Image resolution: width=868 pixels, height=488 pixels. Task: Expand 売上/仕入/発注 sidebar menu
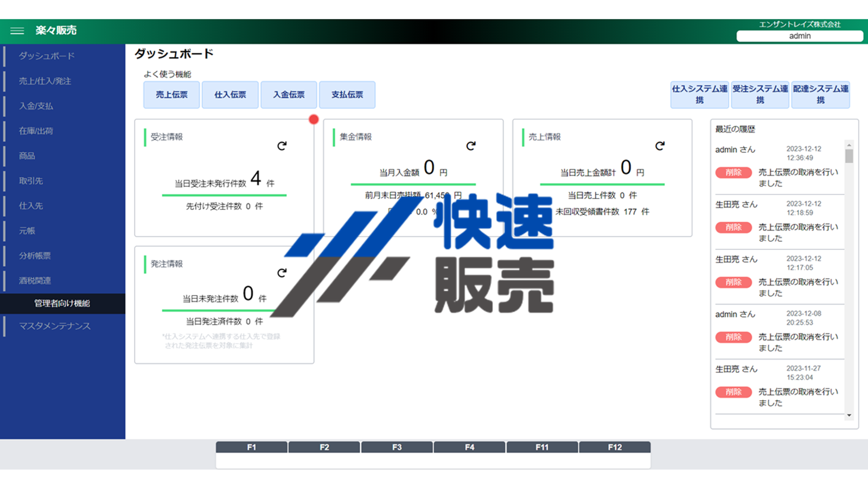45,81
